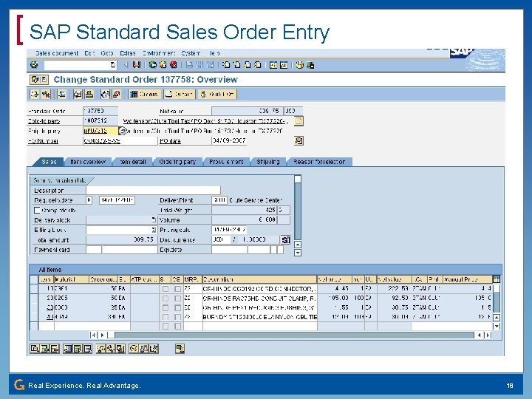The height and width of the screenshot is (399, 532).
Task: Click the Description input field
Action: tap(154, 191)
